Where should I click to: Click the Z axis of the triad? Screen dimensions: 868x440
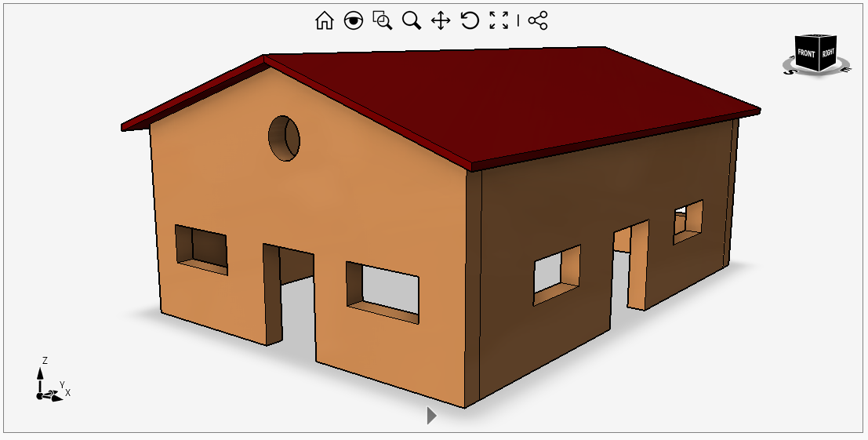click(40, 373)
